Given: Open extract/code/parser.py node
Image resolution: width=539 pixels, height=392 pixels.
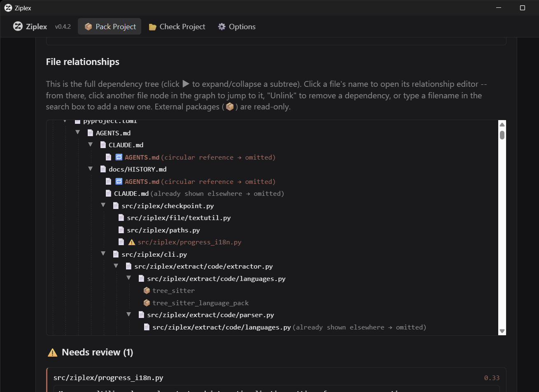Looking at the screenshot, I should click(210, 315).
